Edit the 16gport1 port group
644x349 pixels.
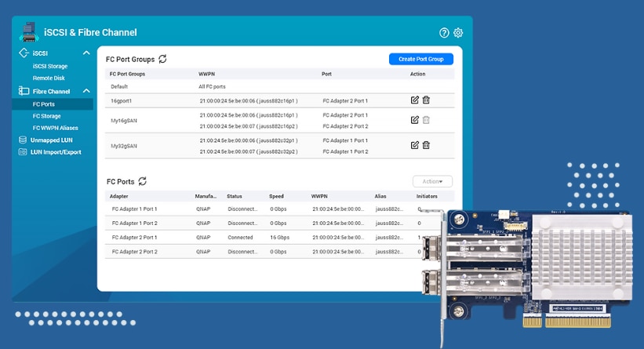point(415,100)
